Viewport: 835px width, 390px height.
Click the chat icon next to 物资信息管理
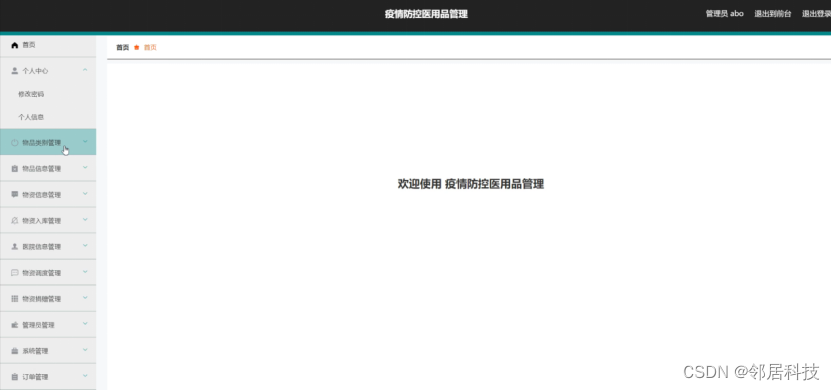point(15,195)
